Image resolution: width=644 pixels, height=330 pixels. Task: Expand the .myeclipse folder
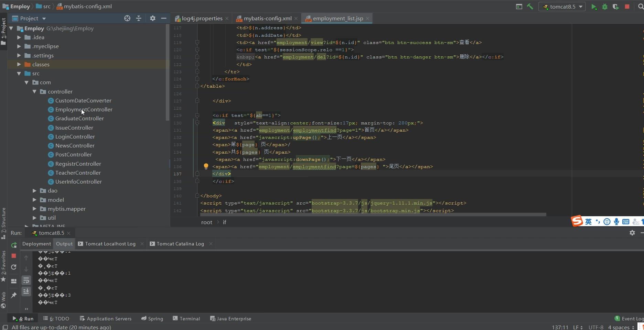tap(19, 46)
